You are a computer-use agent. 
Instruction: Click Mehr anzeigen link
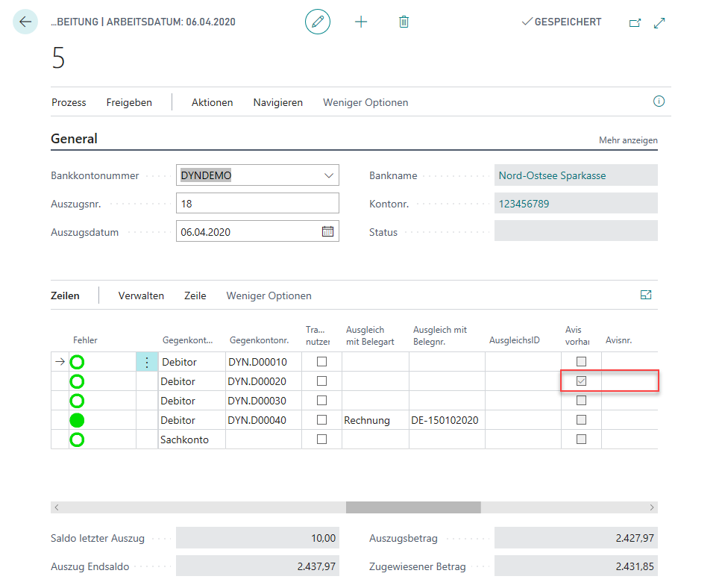(x=628, y=140)
